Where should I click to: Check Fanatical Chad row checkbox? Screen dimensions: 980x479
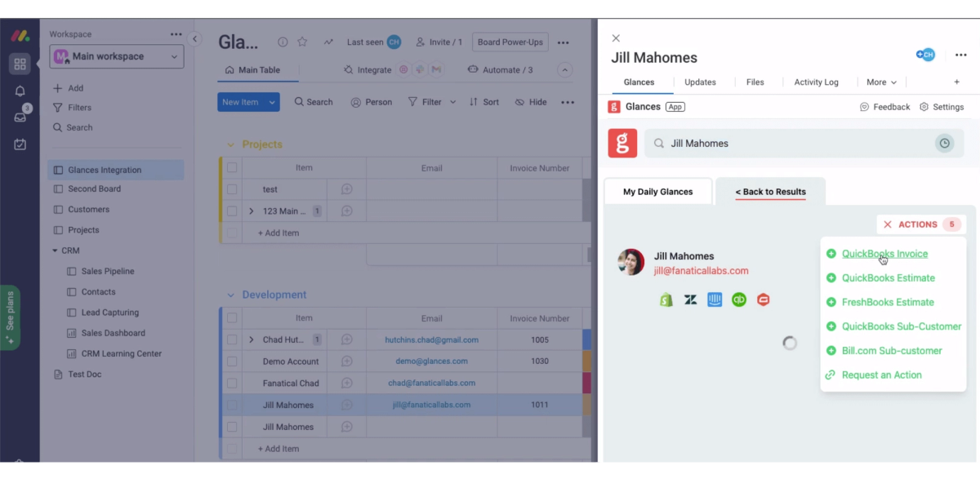232,384
